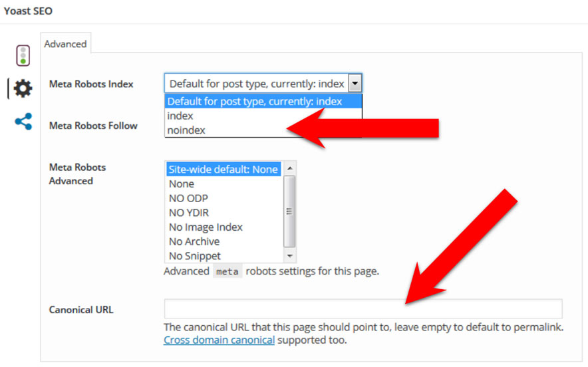Expand the Meta Robots Index dropdown arrow
The height and width of the screenshot is (367, 588).
[x=355, y=84]
